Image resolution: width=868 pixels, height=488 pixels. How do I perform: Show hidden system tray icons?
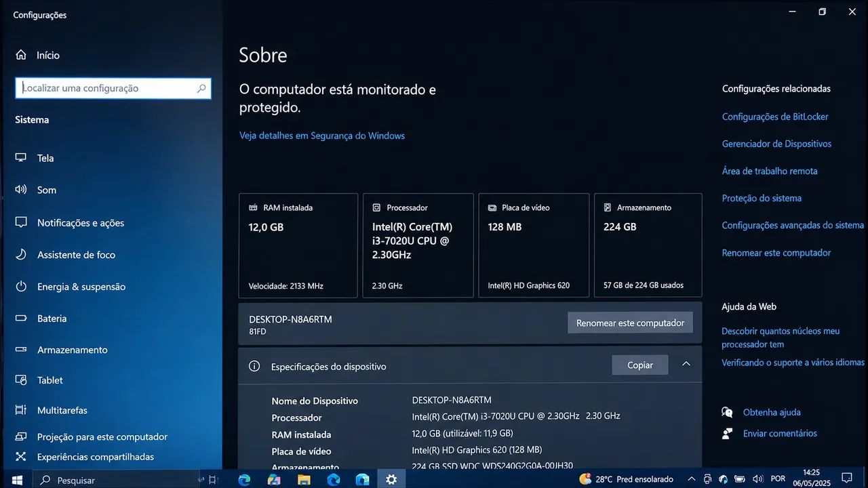point(691,479)
